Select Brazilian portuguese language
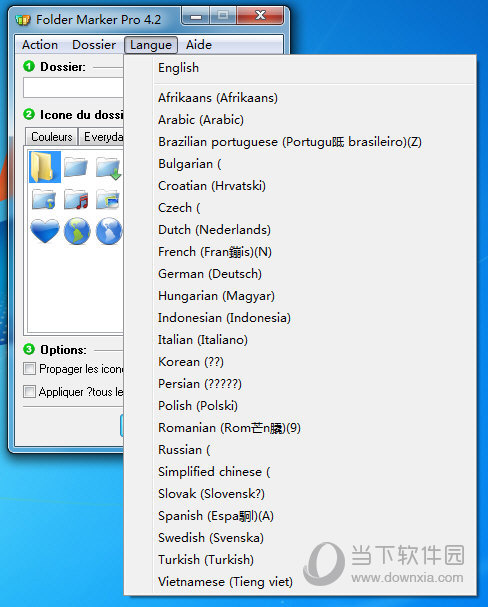Image resolution: width=488 pixels, height=607 pixels. [x=300, y=142]
